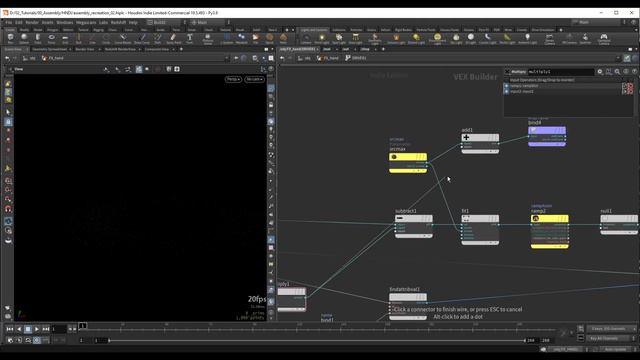The height and width of the screenshot is (360, 640).
Task: Toggle the input1 row checkbox in parameter panel
Action: point(507,86)
